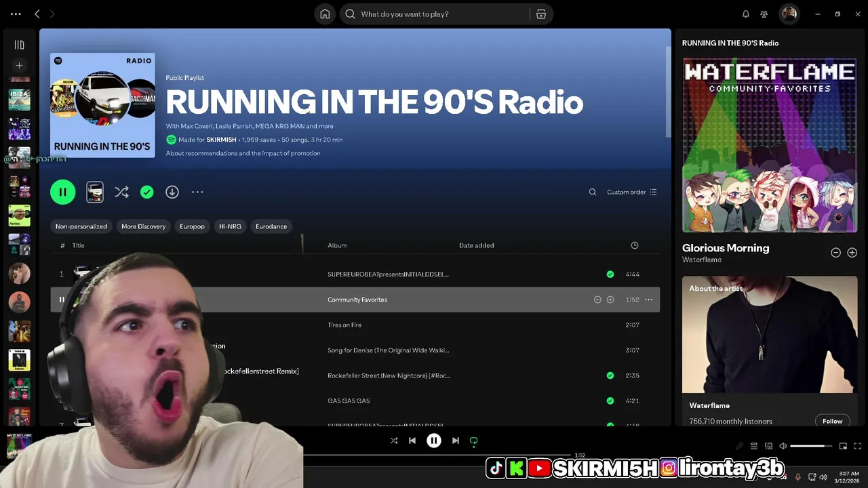Open Your Library sidebar icon

tap(19, 45)
